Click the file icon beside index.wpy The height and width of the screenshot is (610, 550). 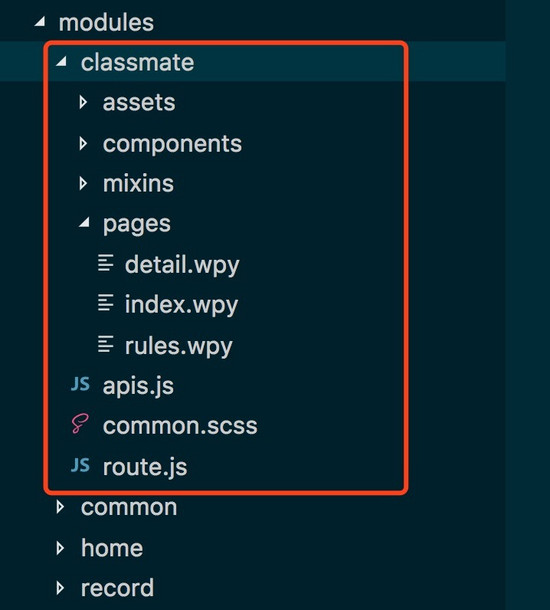(105, 303)
